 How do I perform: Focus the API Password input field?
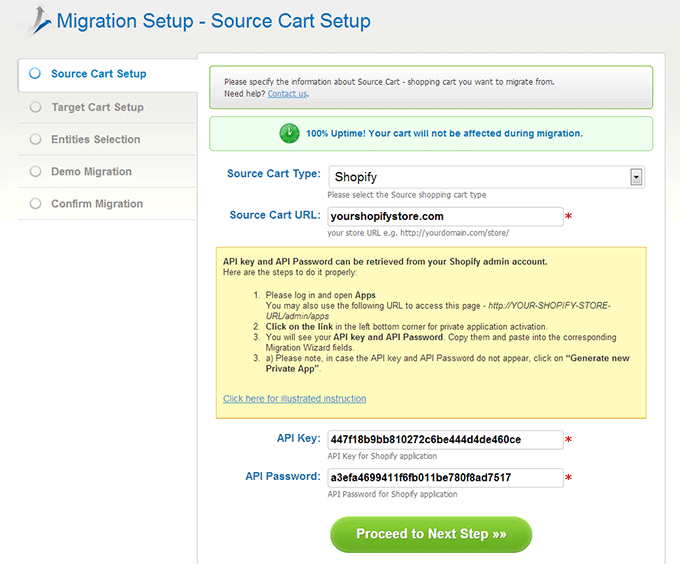tap(445, 478)
